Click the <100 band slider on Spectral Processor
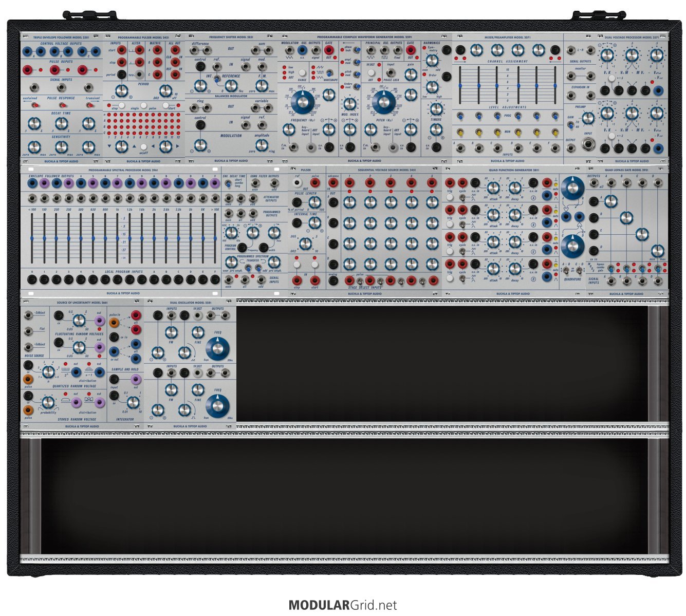 click(32, 237)
